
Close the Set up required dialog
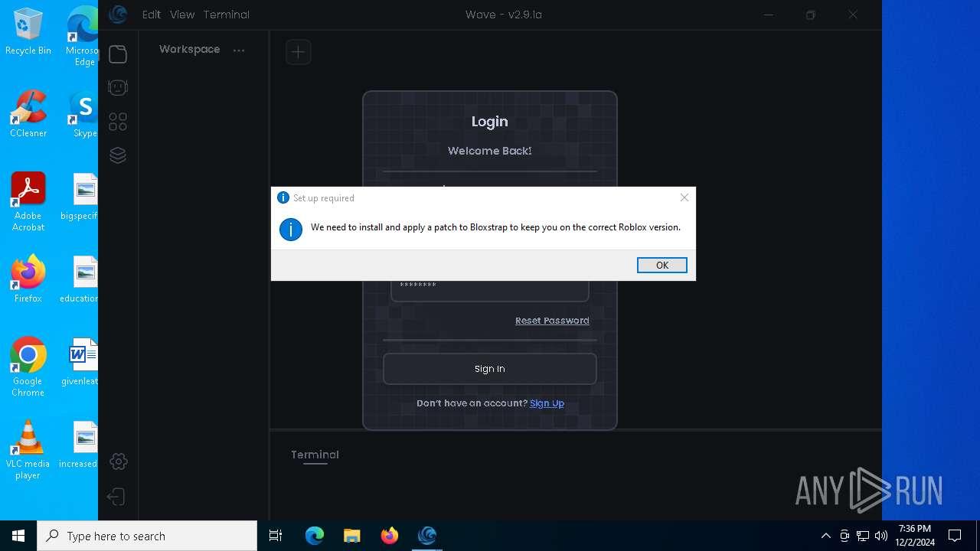[x=684, y=197]
